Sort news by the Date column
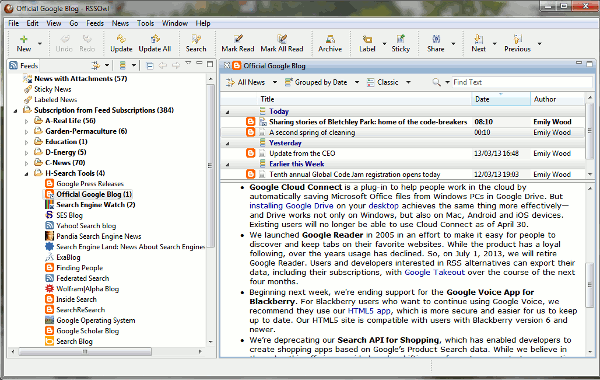Image resolution: width=600 pixels, height=380 pixels. click(x=501, y=99)
